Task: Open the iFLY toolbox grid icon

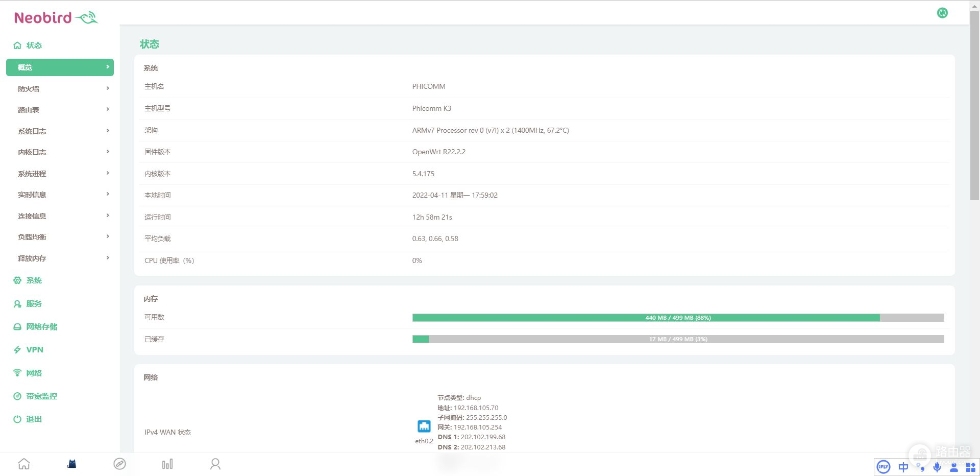Action: click(971, 467)
